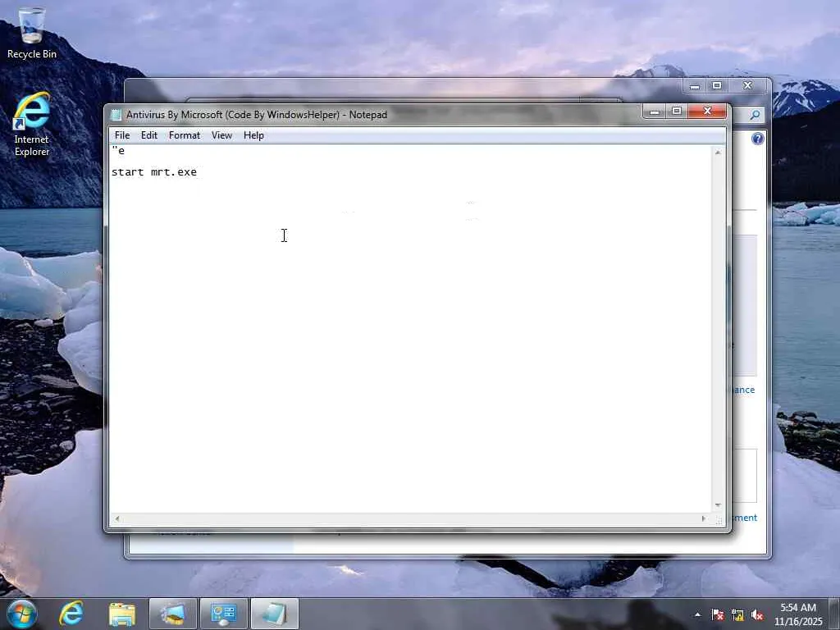Open the Edit menu in Notepad
Screen dimensions: 840x630
[149, 135]
